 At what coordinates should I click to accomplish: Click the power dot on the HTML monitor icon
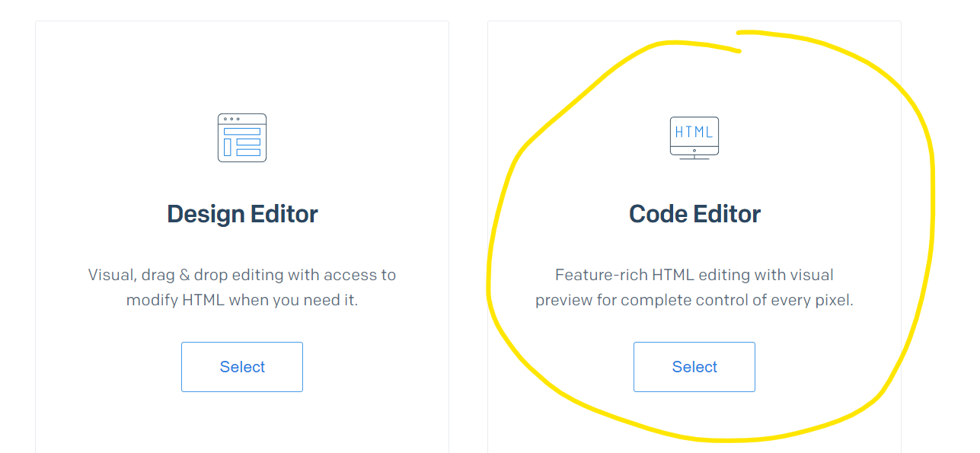[x=694, y=151]
